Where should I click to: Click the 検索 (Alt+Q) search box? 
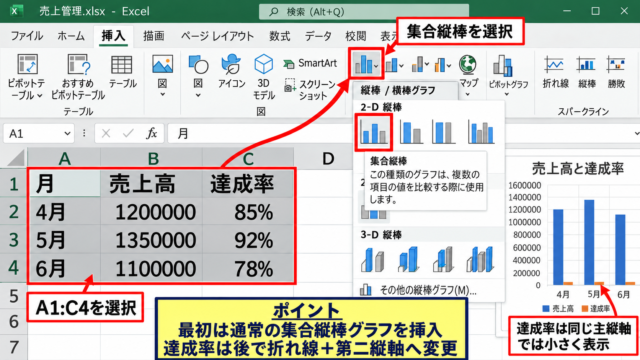(x=364, y=12)
